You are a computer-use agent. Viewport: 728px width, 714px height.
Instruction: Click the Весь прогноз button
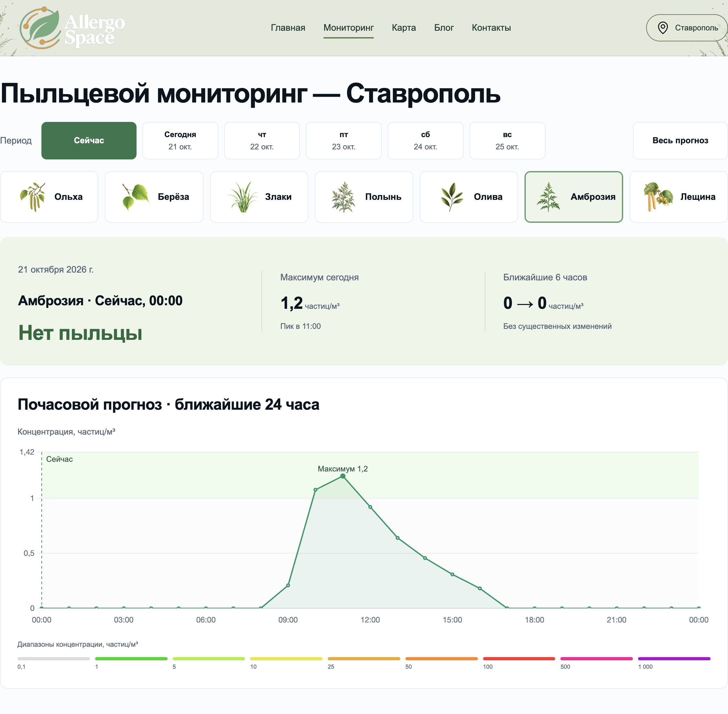(680, 141)
